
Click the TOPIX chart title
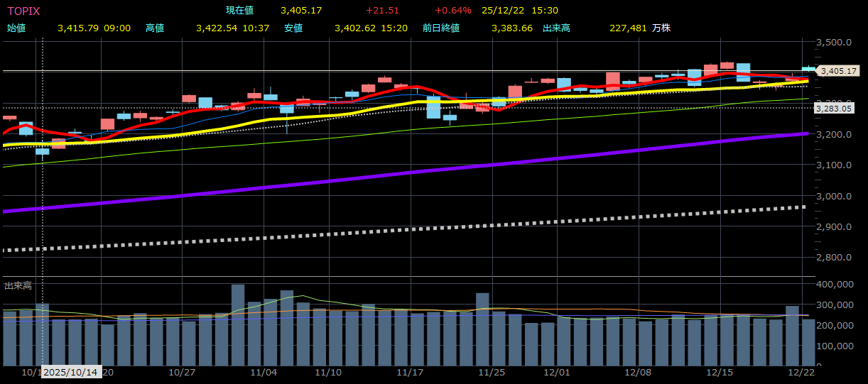(x=23, y=11)
